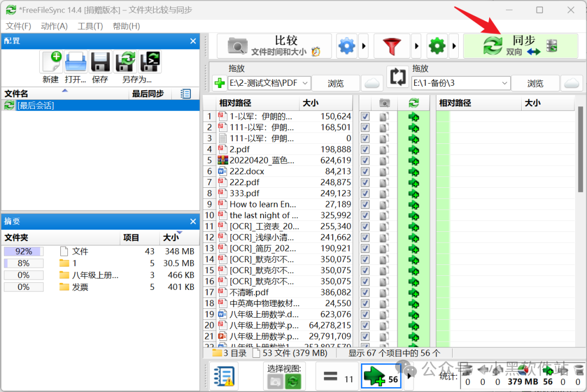Open the arrow menu next to filter funnel
The height and width of the screenshot is (392, 587).
416,46
